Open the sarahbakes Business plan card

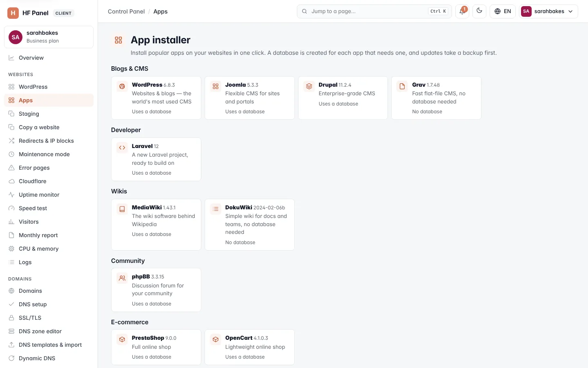[x=49, y=37]
